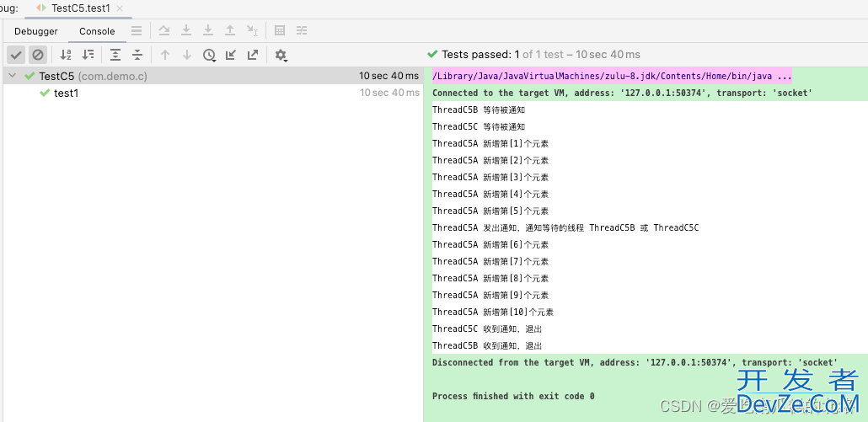Go to next failed test arrow

186,55
